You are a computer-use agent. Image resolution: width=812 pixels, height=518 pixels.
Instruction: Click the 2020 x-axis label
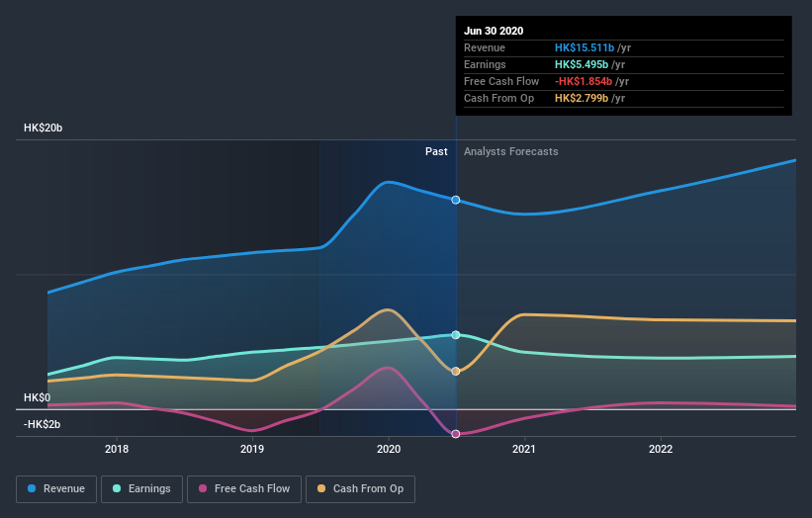coord(389,449)
